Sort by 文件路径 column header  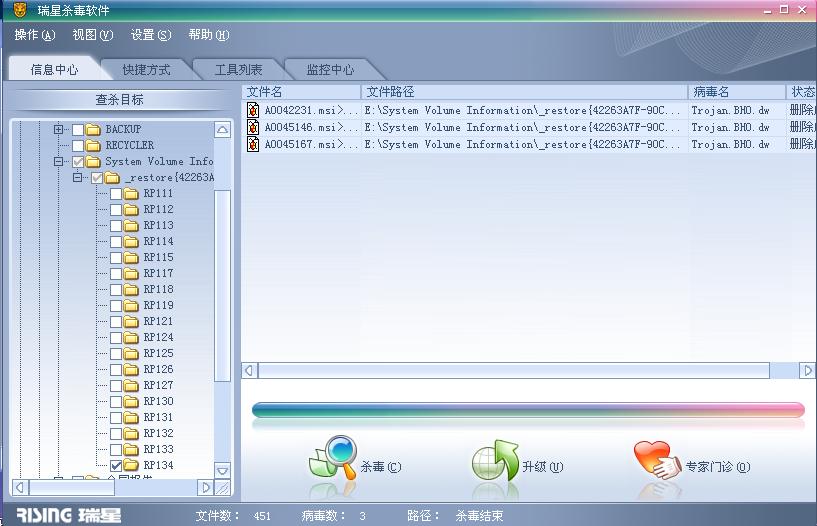524,92
